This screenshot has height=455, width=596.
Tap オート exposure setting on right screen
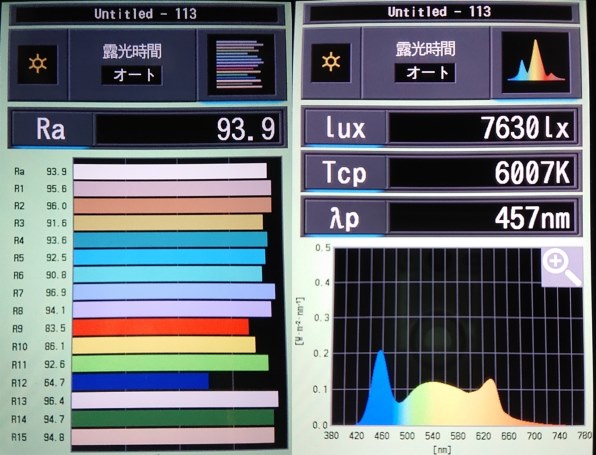tap(425, 73)
